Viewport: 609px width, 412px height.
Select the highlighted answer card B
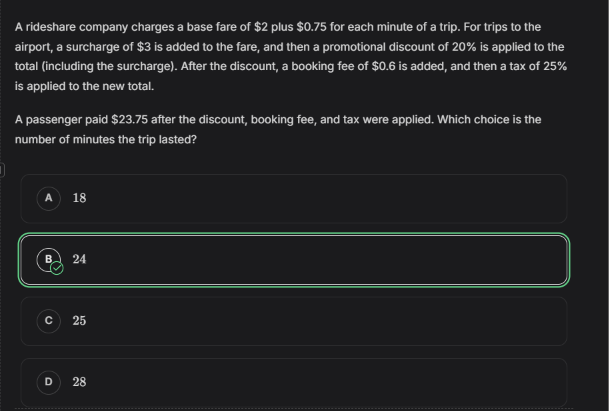[x=294, y=260]
